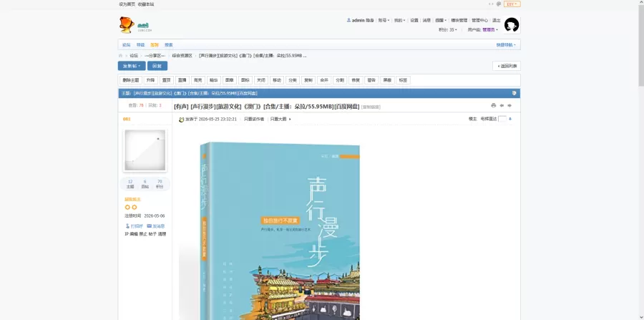This screenshot has height=320, width=644.
Task: Click the 高亮 moderation button
Action: [198, 80]
